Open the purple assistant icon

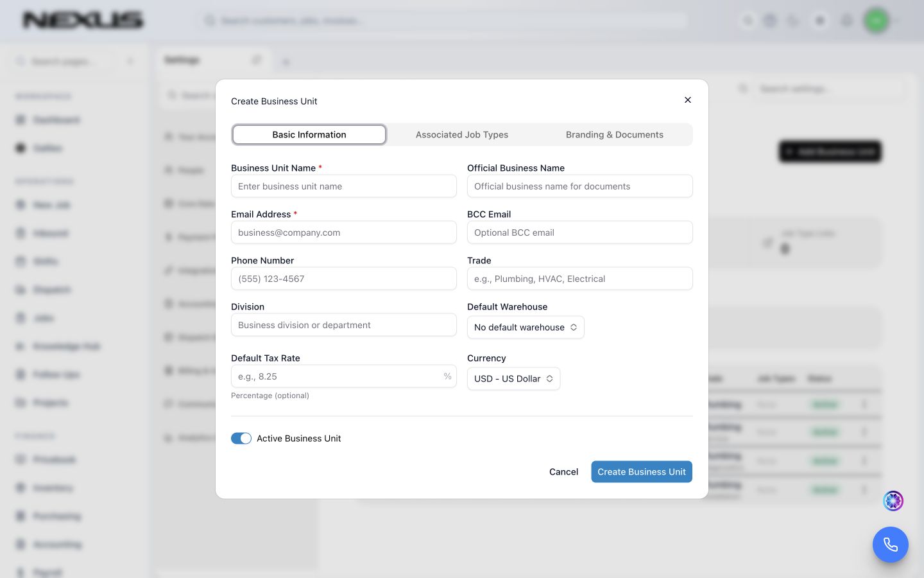pos(893,501)
